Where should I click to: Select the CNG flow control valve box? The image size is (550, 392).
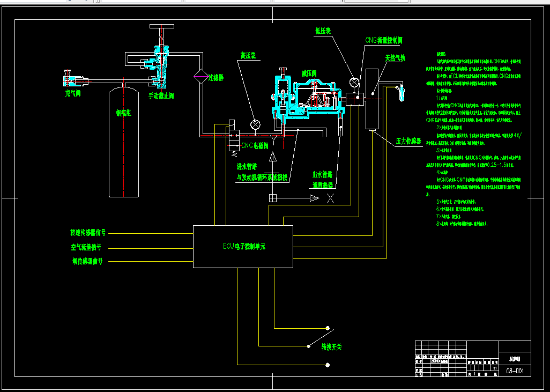coord(354,99)
